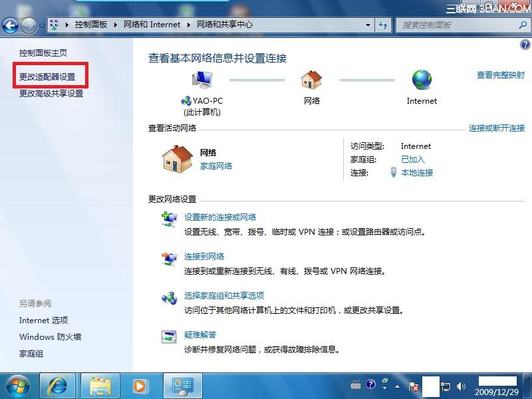Viewport: 532px width, 399px height.
Task: Click the 选择家庭组和共享选项 icon
Action: 169,299
